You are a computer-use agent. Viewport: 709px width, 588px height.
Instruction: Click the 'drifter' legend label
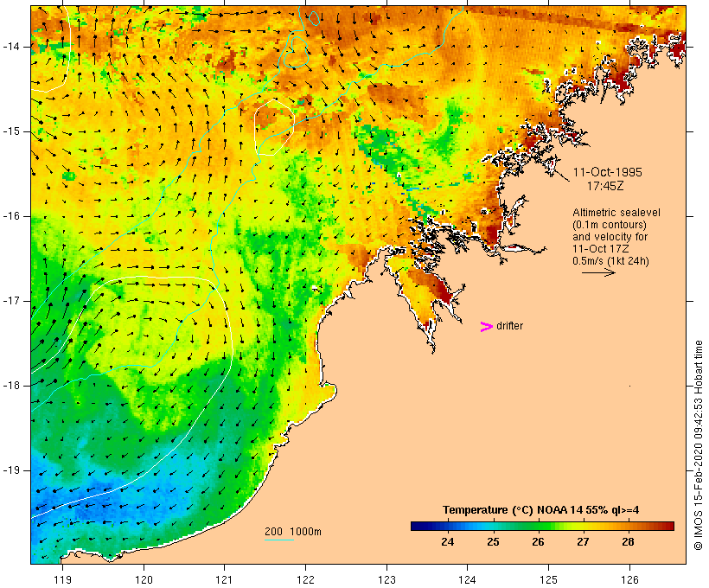[509, 326]
